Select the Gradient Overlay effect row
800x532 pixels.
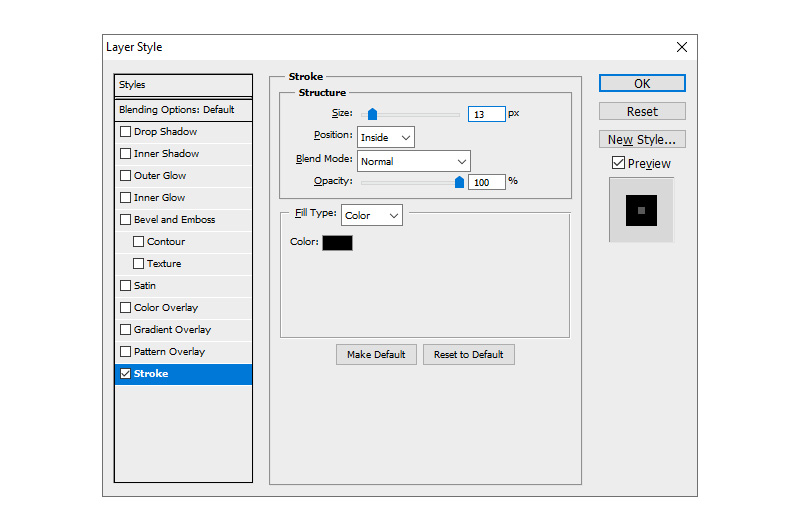172,330
